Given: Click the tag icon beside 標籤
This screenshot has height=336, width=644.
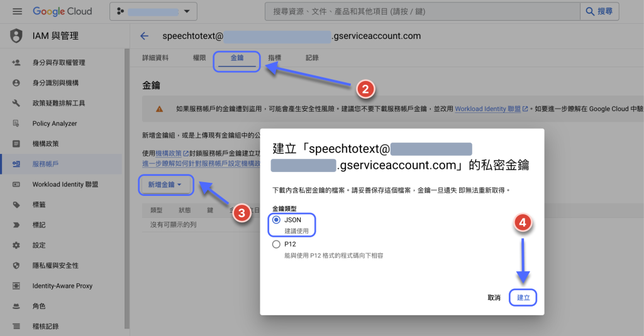Looking at the screenshot, I should [x=16, y=205].
